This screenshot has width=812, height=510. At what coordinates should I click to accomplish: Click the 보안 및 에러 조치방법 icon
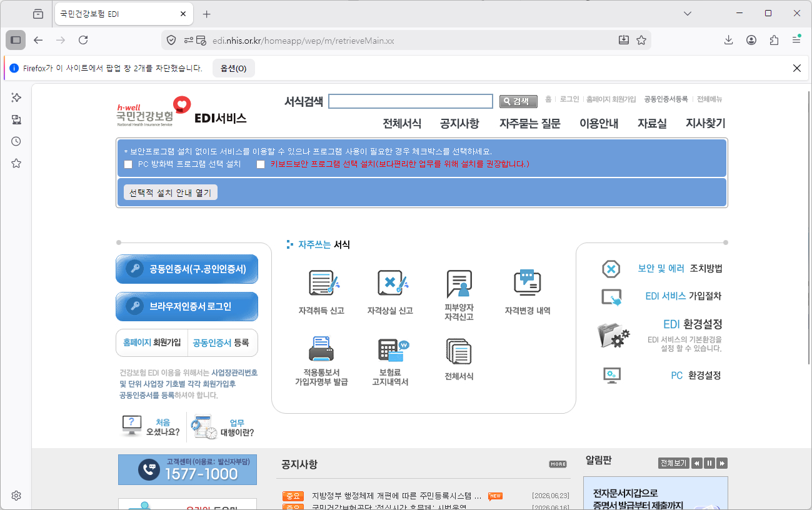[611, 269]
